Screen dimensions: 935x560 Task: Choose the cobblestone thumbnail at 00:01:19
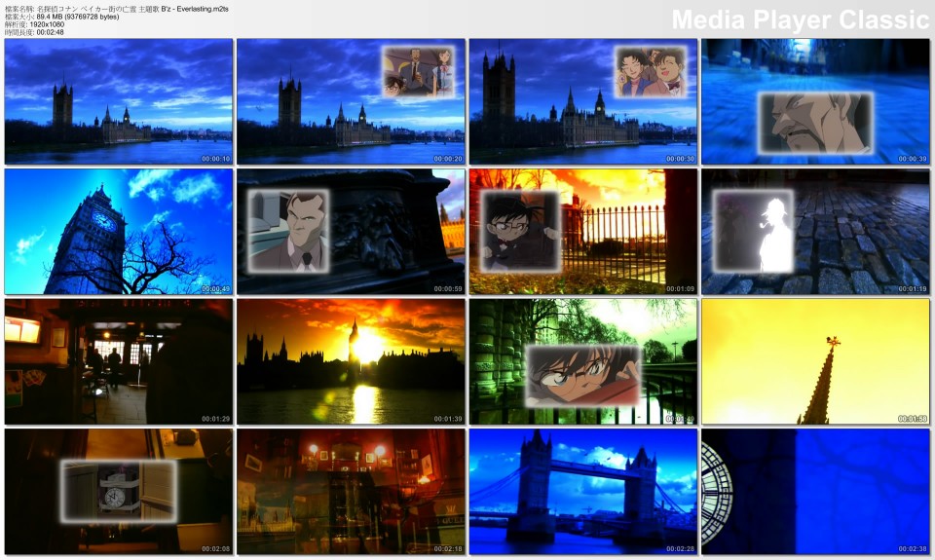(x=816, y=232)
